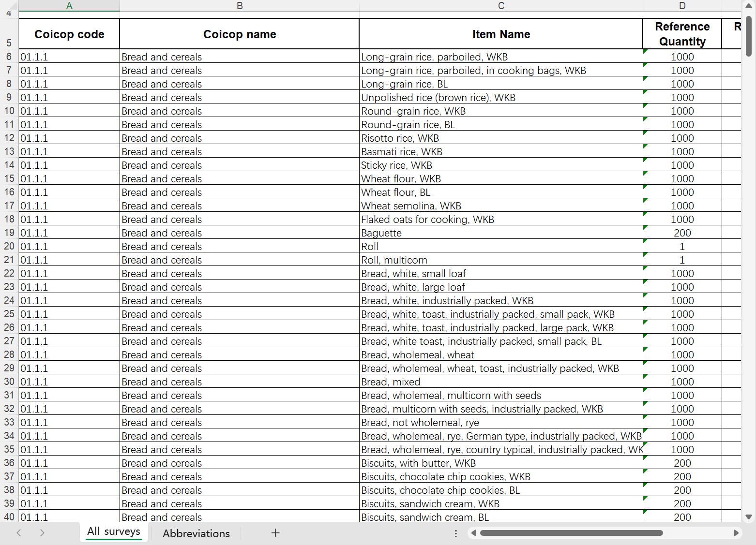The image size is (756, 545).
Task: Click 'Bread and cereals' in row 10
Action: [x=240, y=111]
